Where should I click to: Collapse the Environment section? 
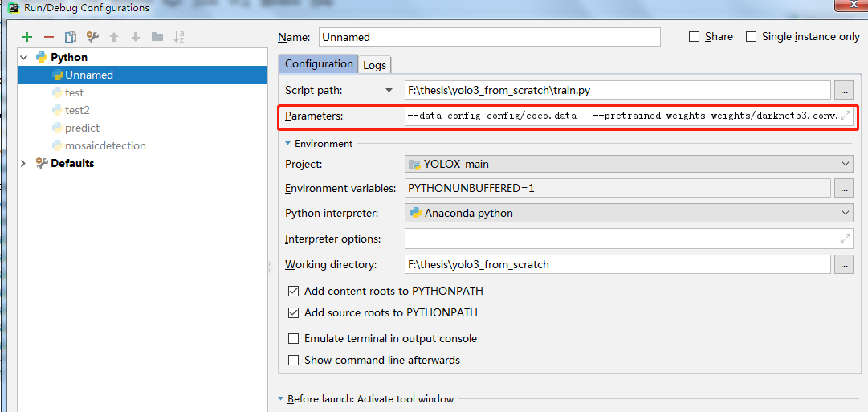pos(287,144)
